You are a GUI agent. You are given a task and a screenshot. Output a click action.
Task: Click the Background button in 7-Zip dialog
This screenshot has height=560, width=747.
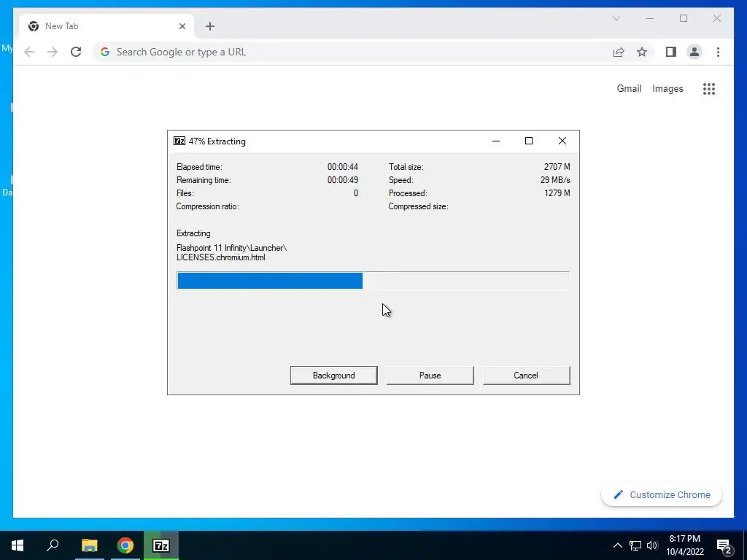tap(333, 376)
